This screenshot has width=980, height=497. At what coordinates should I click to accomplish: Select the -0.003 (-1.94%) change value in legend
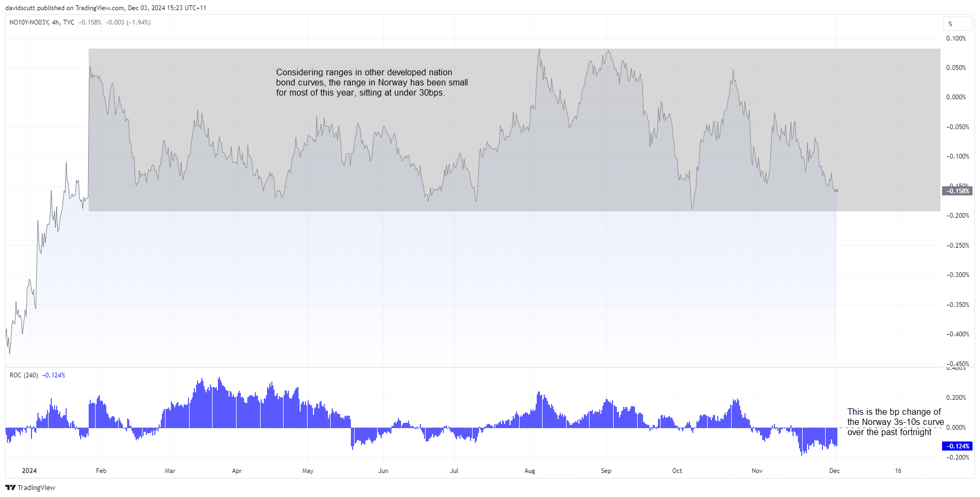[128, 22]
